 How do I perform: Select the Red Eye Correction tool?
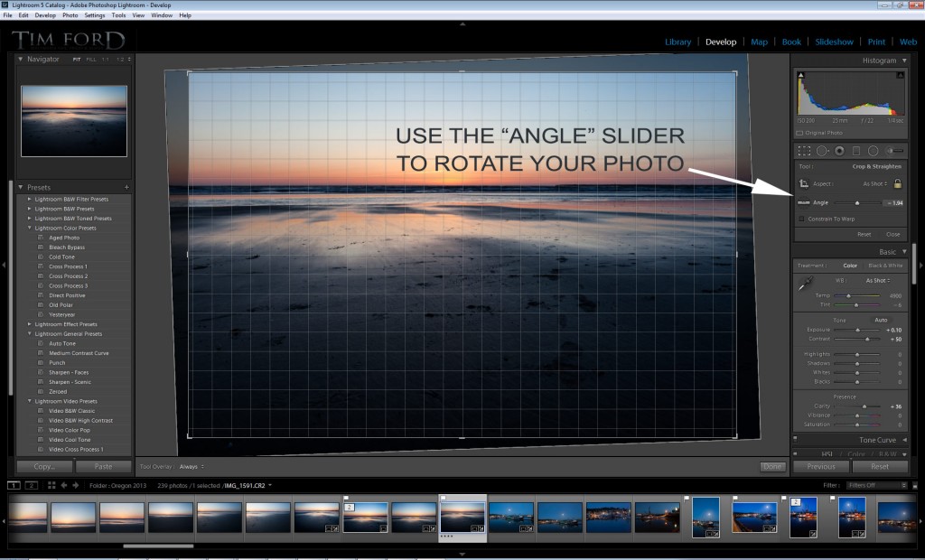(x=839, y=151)
